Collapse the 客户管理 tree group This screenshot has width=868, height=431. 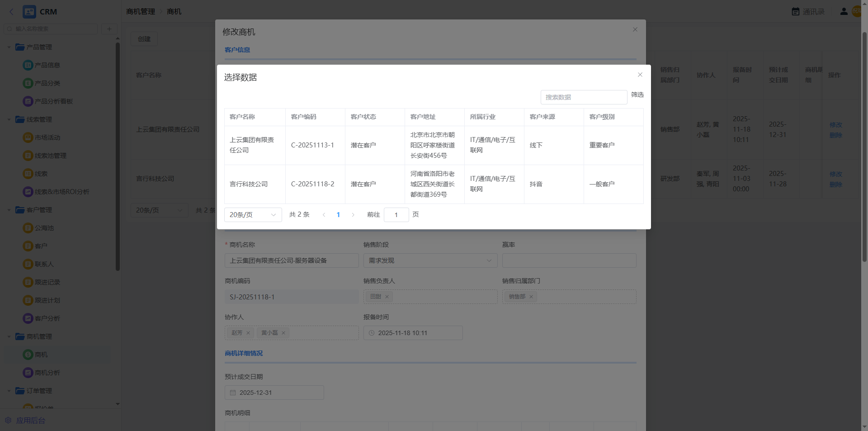point(9,210)
